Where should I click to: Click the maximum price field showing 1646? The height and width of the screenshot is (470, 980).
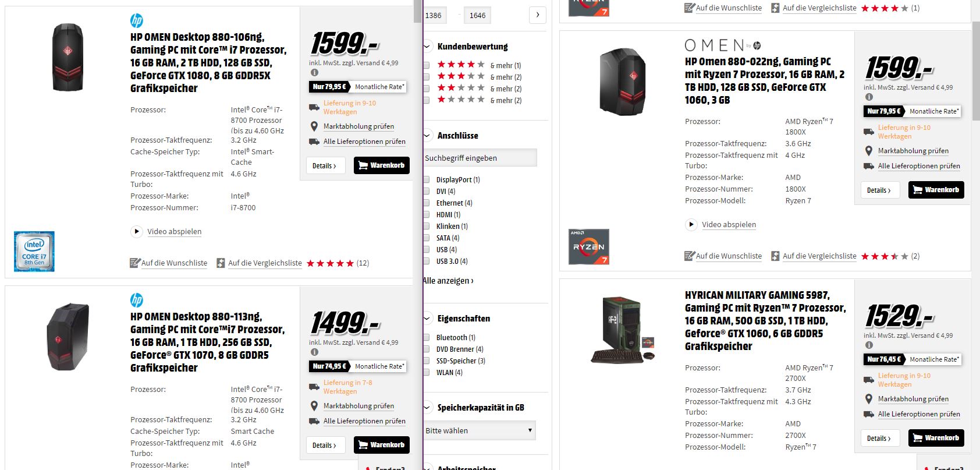[x=478, y=15]
